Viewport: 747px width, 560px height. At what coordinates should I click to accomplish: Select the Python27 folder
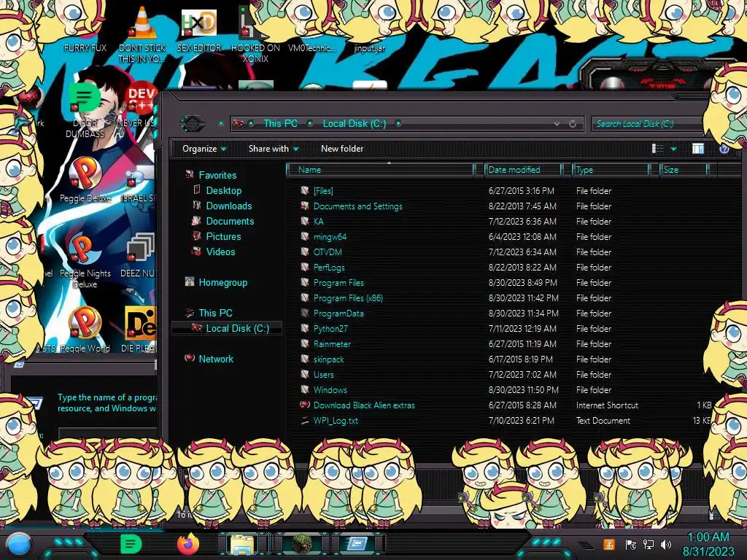[505, 329]
